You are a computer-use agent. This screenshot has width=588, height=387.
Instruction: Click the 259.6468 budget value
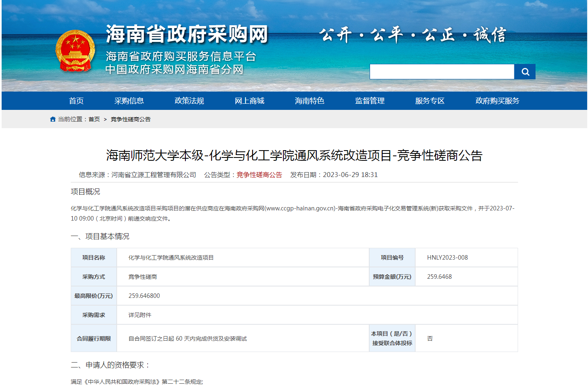click(x=439, y=277)
